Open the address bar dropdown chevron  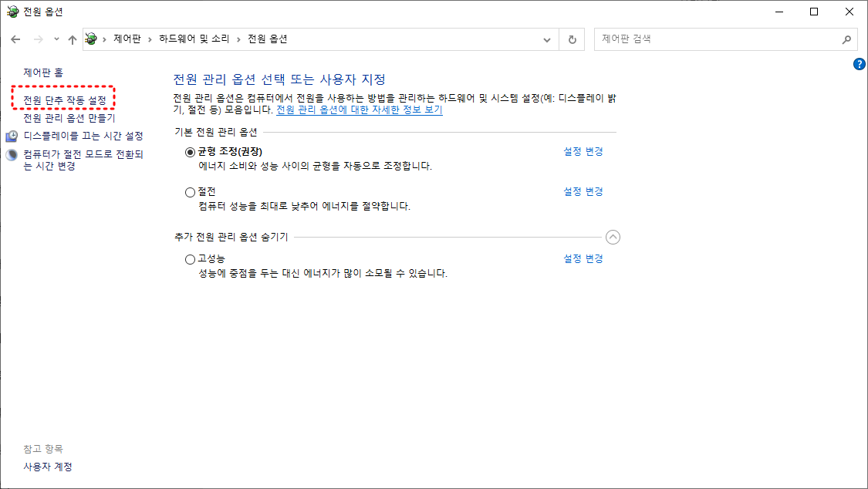pos(547,39)
